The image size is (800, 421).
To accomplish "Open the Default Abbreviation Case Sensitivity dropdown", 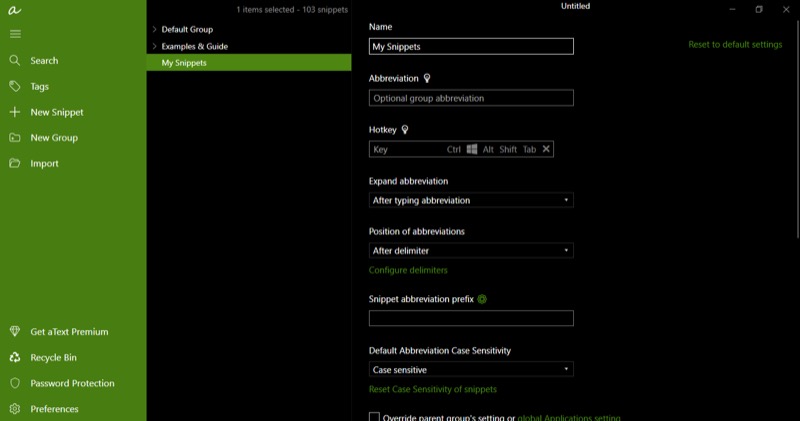I will [x=471, y=369].
